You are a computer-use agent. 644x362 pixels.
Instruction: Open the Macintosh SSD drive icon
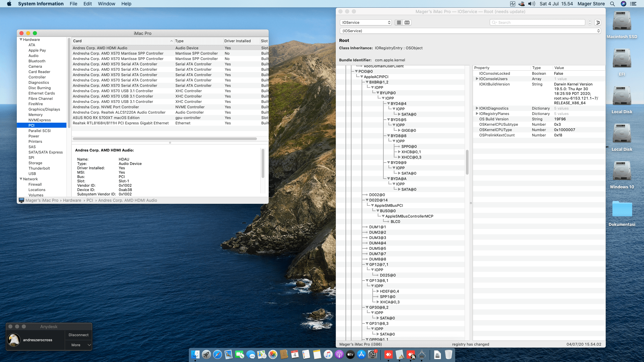pyautogui.click(x=622, y=21)
